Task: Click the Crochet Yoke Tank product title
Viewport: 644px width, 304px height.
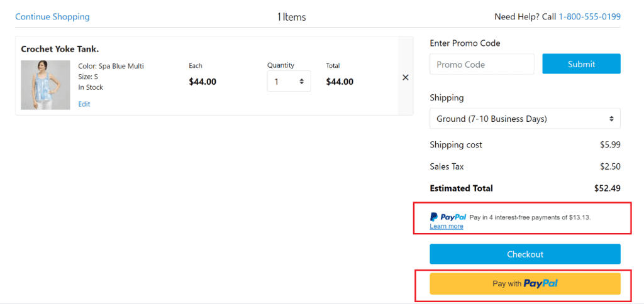Action: point(60,49)
